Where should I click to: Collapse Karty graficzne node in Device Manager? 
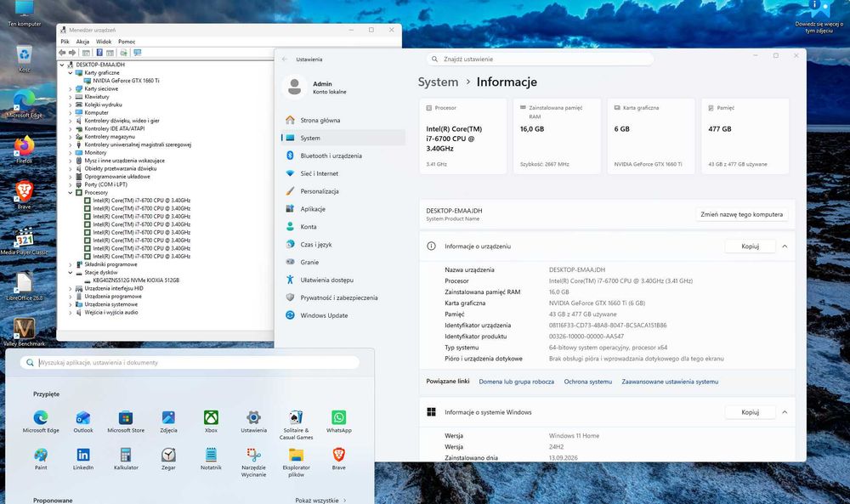coord(71,72)
